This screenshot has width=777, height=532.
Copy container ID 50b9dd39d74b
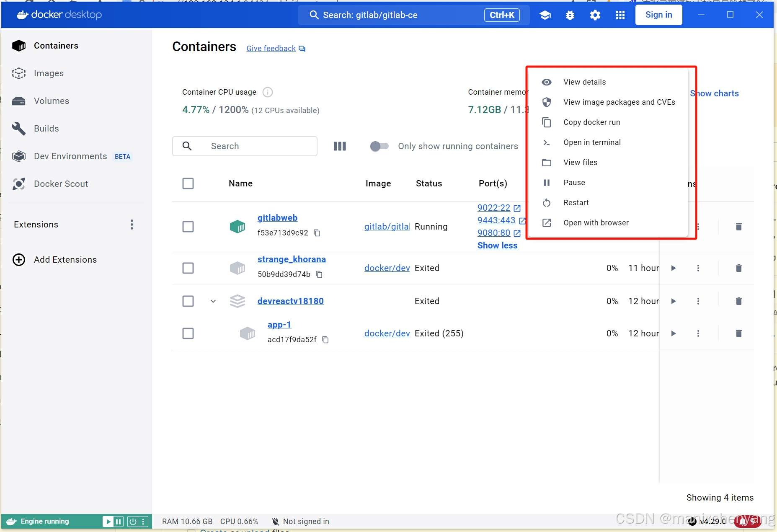[x=319, y=274]
